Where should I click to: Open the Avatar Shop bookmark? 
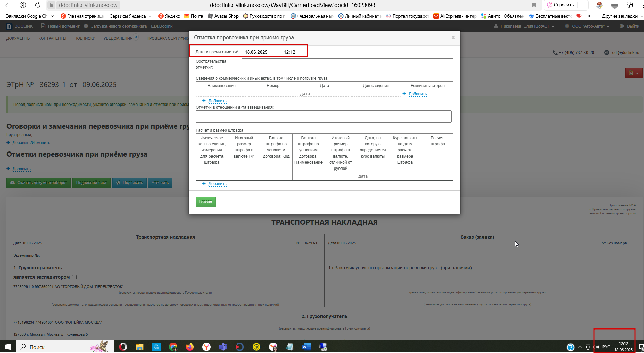click(223, 16)
